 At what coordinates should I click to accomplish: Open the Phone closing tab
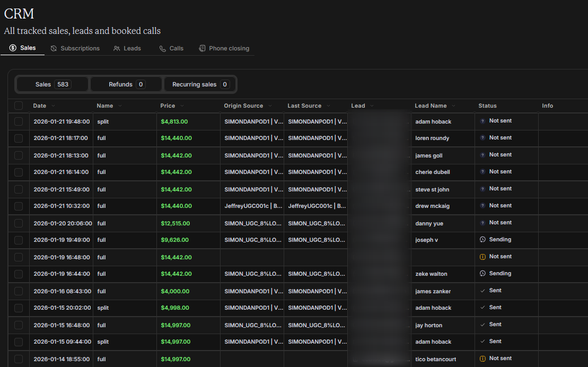[x=224, y=48]
